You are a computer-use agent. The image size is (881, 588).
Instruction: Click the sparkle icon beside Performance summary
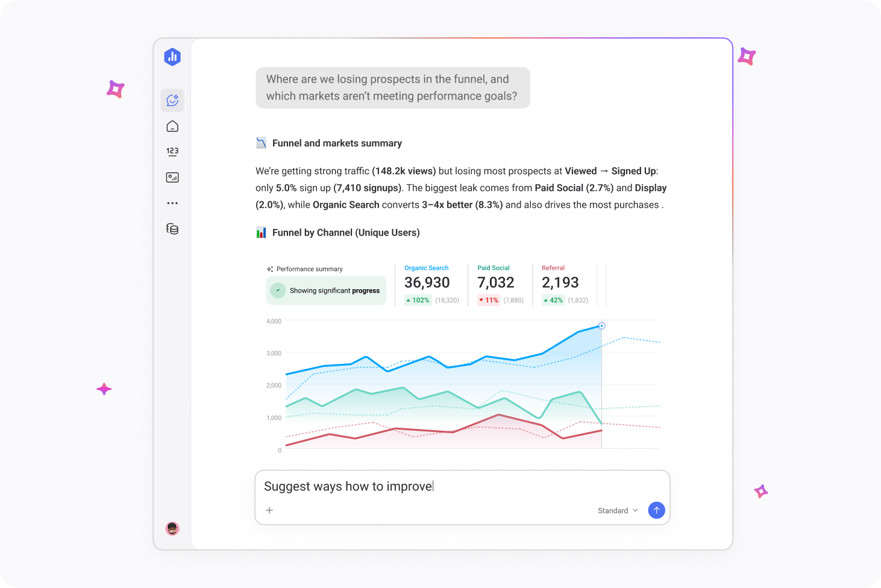pos(270,269)
